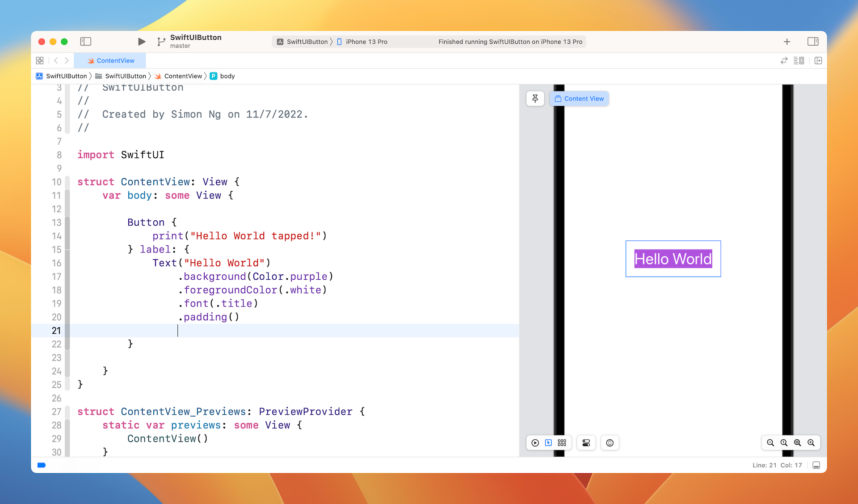Screen dimensions: 858x504
Task: Open preview device selection icon
Action: tap(610, 443)
